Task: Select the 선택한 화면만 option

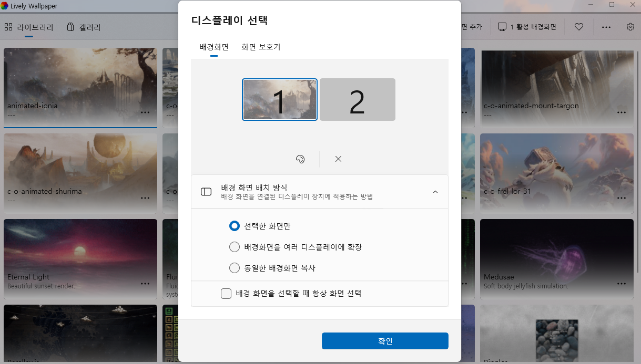Action: (x=234, y=226)
